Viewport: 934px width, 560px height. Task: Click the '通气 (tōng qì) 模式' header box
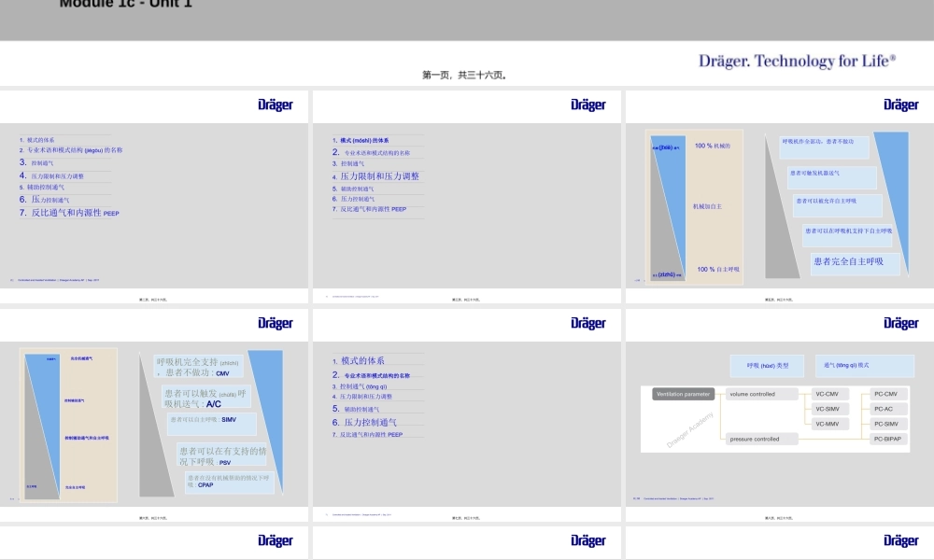pyautogui.click(x=851, y=365)
